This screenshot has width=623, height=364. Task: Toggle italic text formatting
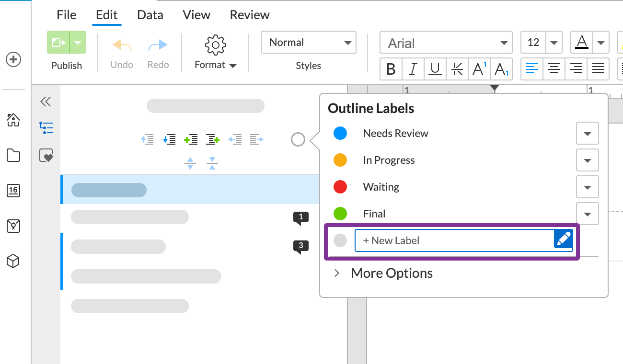coord(413,69)
